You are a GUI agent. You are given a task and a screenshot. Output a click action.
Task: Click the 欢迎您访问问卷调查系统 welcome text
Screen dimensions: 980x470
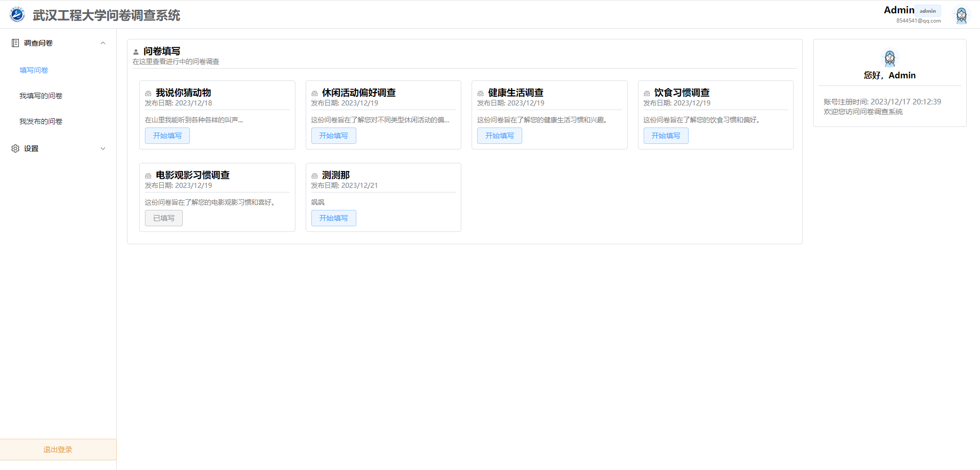(863, 112)
